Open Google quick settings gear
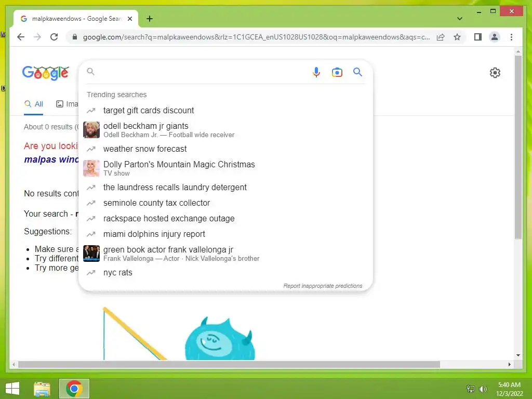 [495, 73]
